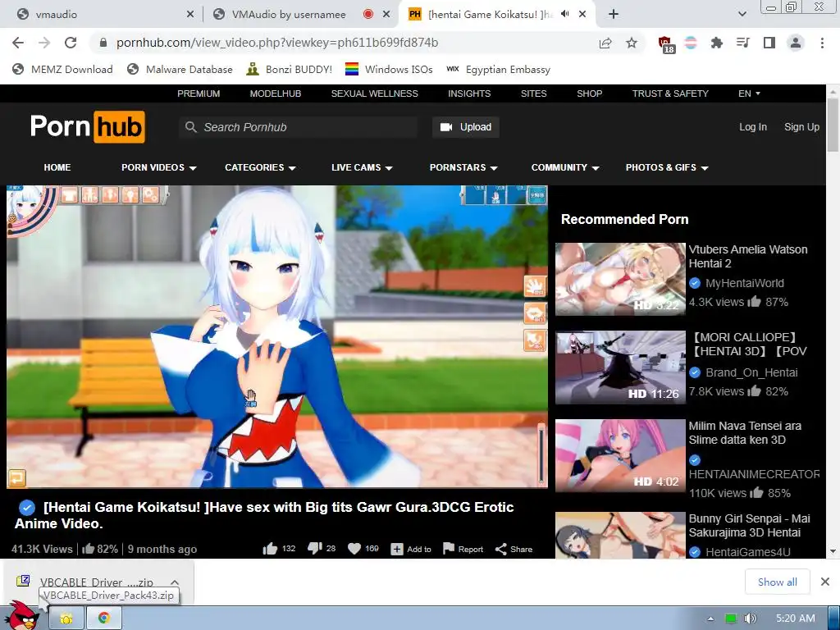
Task: Open the Extensions puzzle piece menu
Action: click(x=717, y=43)
